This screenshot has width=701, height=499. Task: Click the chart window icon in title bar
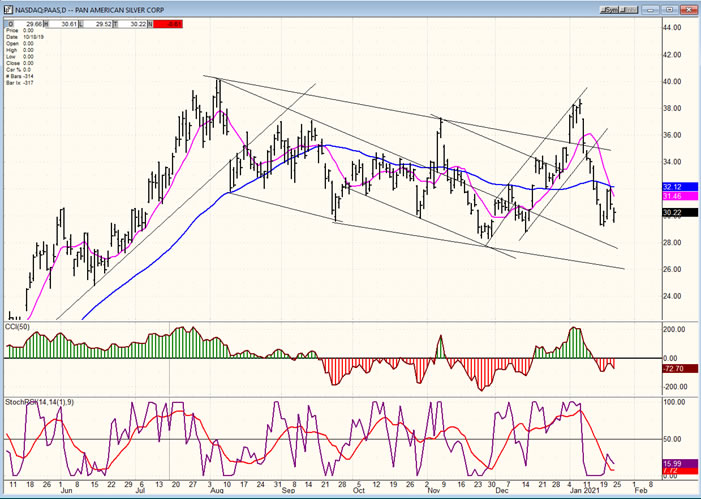[x=9, y=6]
